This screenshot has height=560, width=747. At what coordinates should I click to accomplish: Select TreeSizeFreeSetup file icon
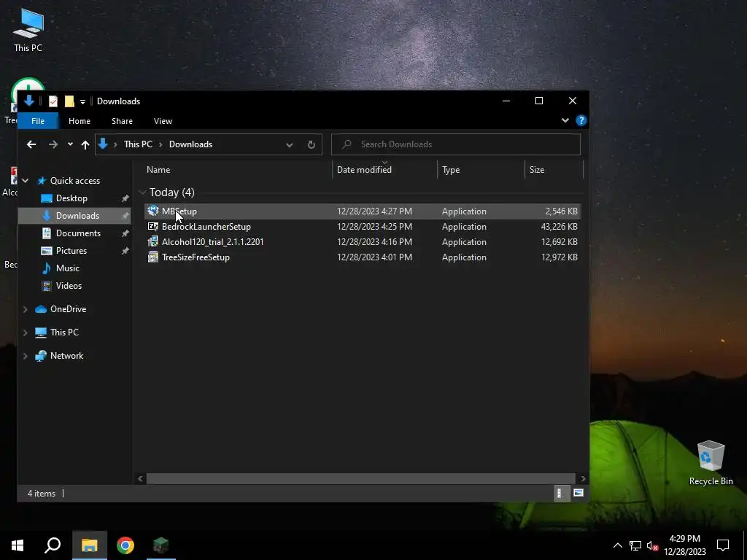point(153,257)
